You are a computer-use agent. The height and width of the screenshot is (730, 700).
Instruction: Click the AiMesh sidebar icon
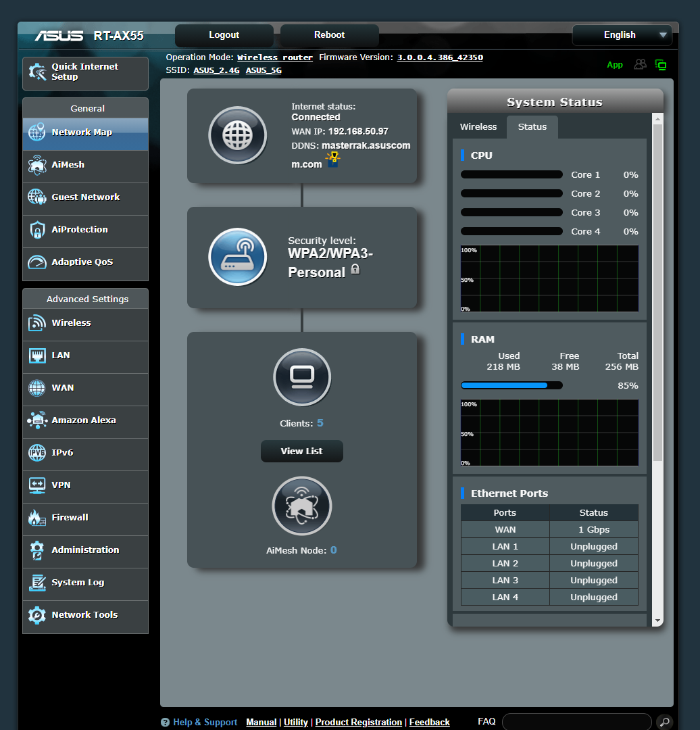[x=36, y=165]
